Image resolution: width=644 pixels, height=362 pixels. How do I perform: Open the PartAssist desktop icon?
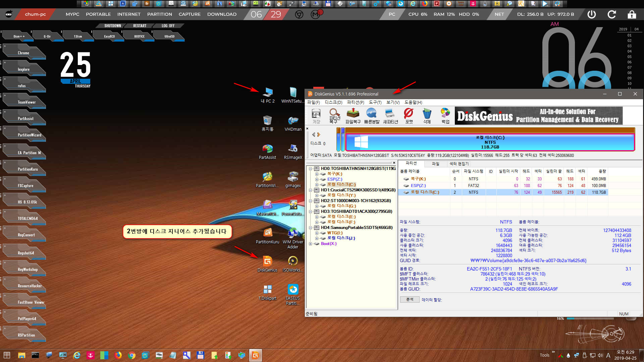tap(268, 151)
